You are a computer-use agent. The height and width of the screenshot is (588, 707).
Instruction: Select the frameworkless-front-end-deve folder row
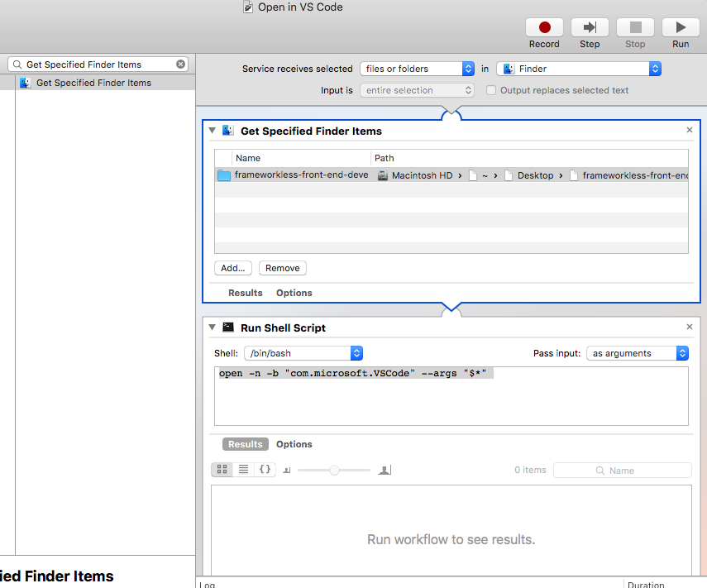(x=451, y=175)
